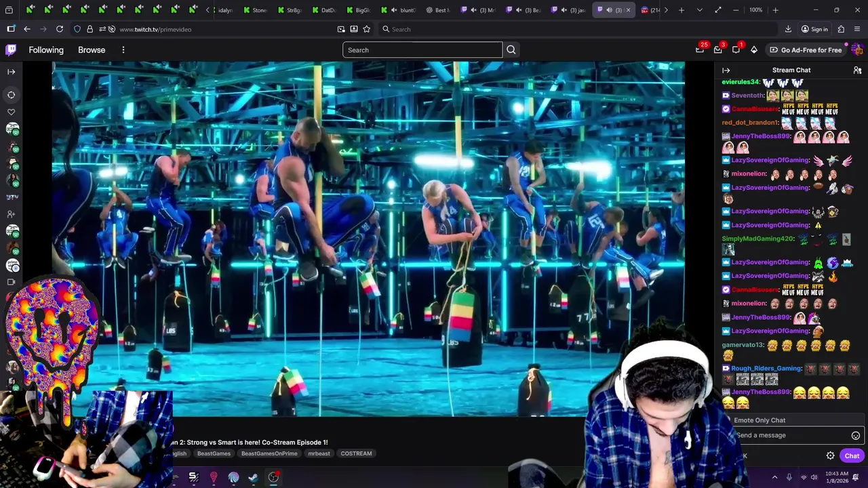The image size is (868, 488).
Task: Collapse the Stream Chat panel
Action: click(726, 70)
